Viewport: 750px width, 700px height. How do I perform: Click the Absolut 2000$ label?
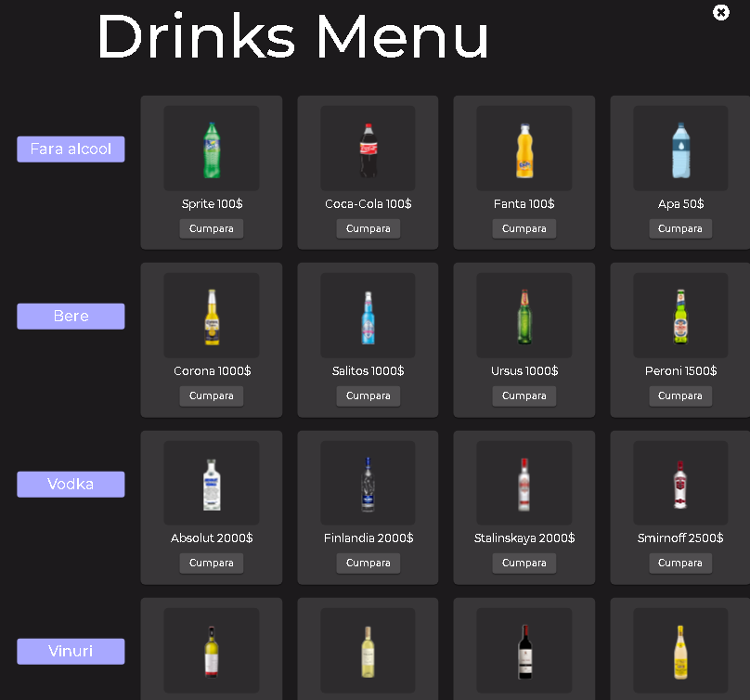tap(212, 538)
